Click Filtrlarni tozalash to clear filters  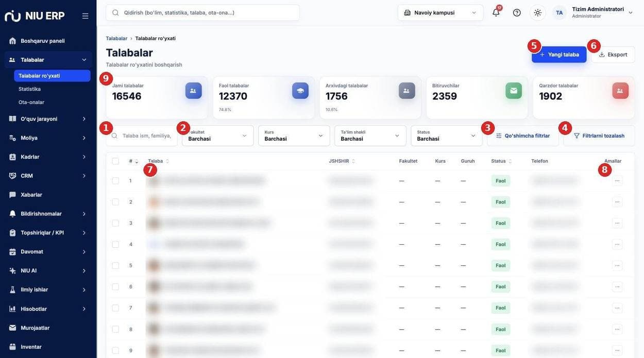(599, 135)
